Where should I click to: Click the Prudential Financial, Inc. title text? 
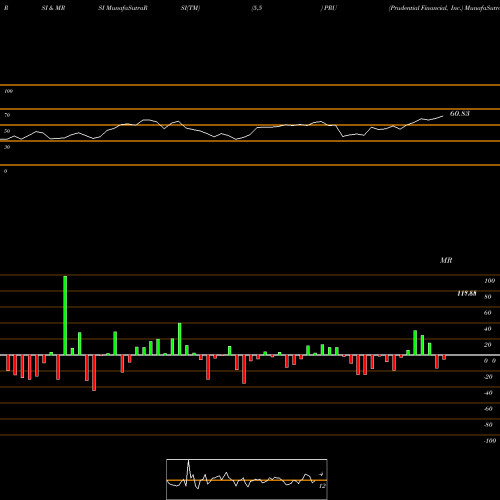[x=426, y=8]
